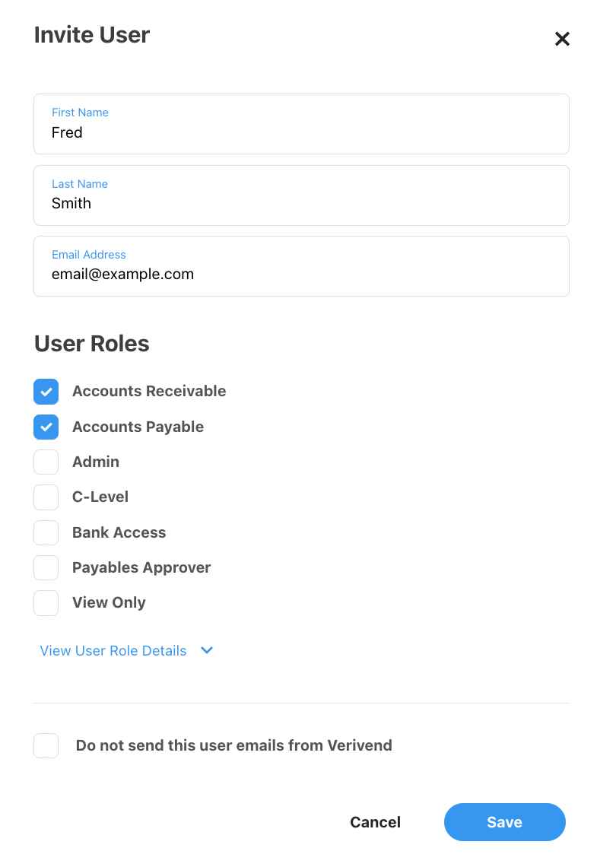
Task: Click the Accounts Payable role label
Action: point(138,427)
